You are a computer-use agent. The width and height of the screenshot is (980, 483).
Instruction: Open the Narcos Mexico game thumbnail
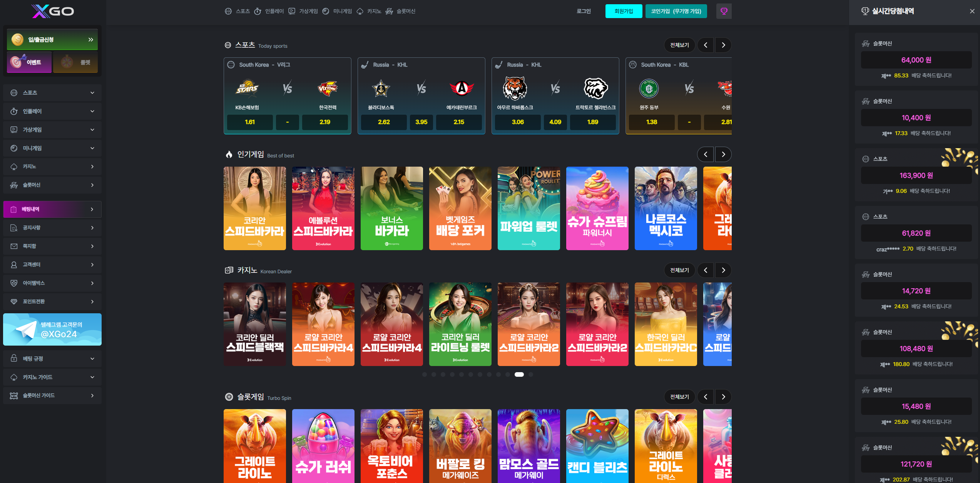[x=666, y=208]
